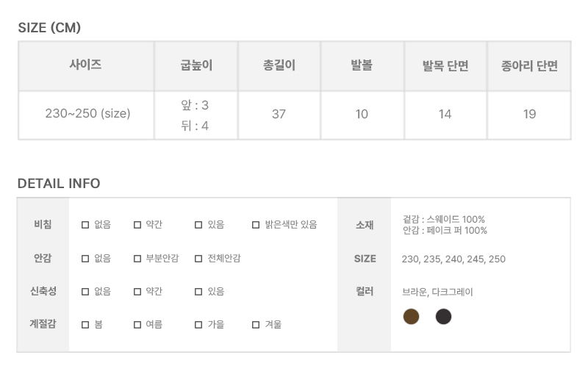Viewport: 588px width, 388px height.
Task: Pick the brown color swatch
Action: tap(411, 317)
